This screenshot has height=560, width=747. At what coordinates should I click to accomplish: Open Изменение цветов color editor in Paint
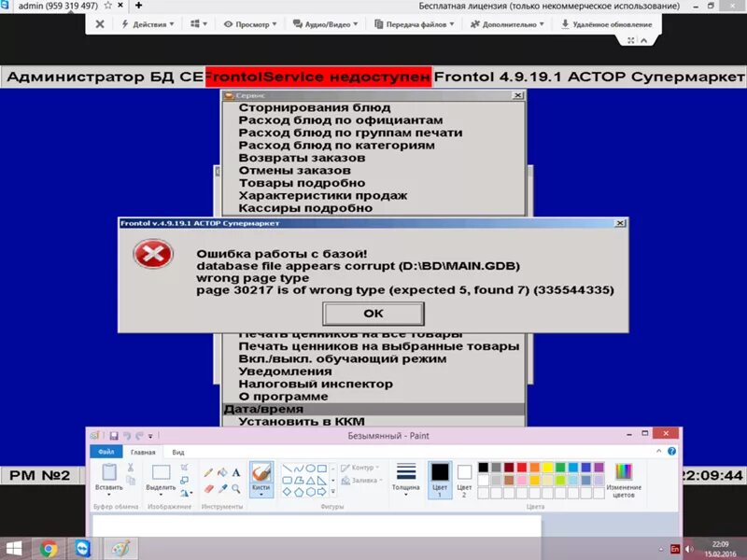coord(624,480)
